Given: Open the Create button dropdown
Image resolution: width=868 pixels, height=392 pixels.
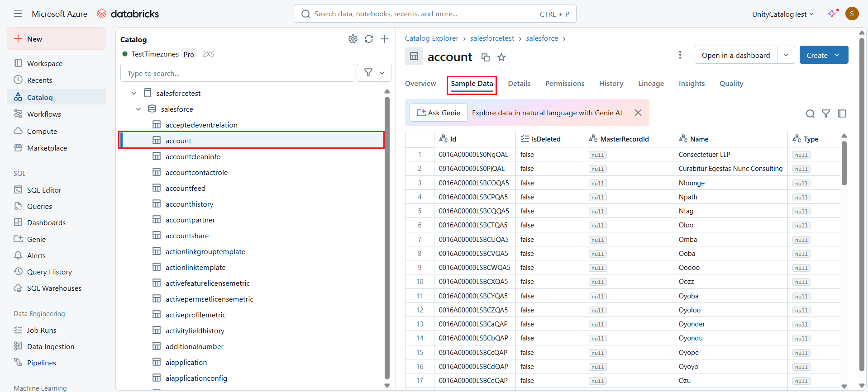Looking at the screenshot, I should (837, 55).
